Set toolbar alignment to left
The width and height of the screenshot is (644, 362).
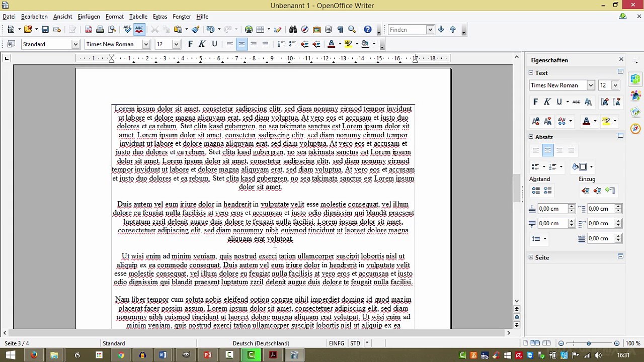[x=229, y=44]
